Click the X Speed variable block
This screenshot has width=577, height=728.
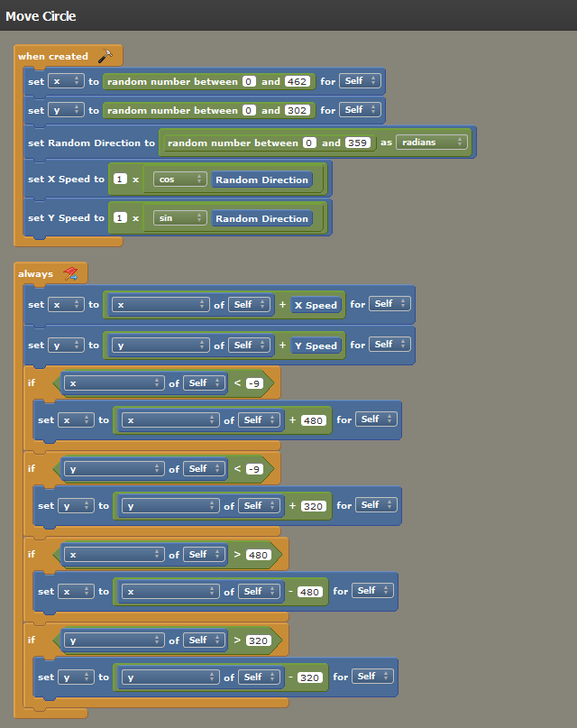(x=316, y=305)
